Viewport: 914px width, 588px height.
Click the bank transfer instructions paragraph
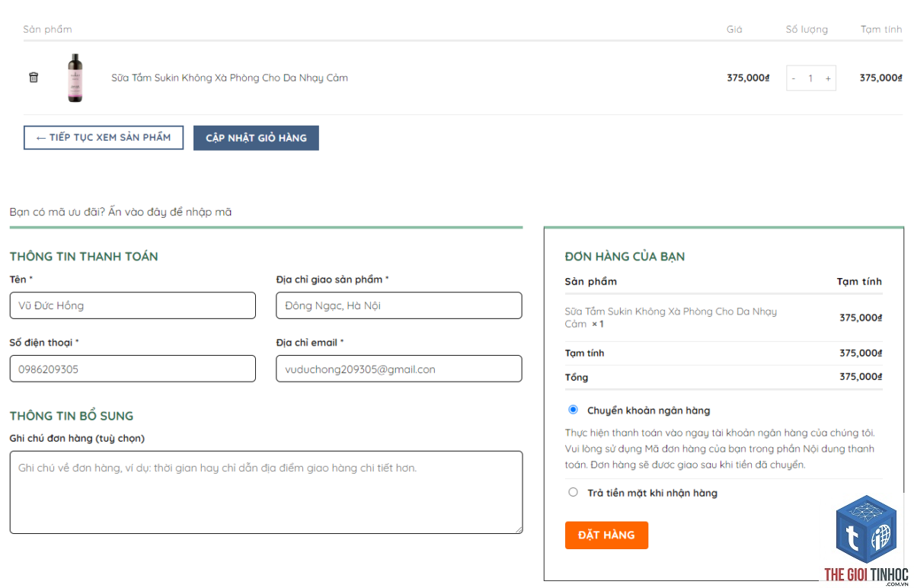720,449
